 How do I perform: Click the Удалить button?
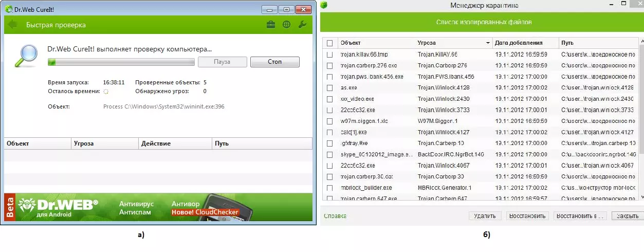click(485, 216)
